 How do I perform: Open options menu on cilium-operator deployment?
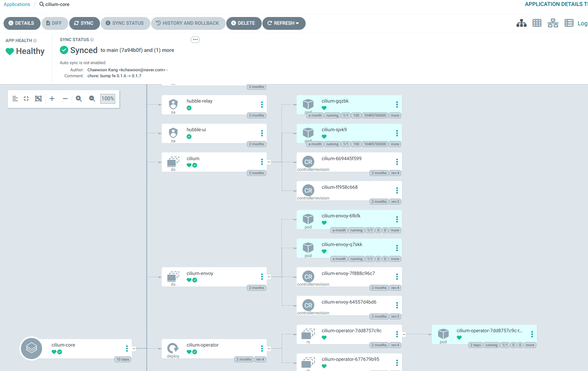click(262, 348)
